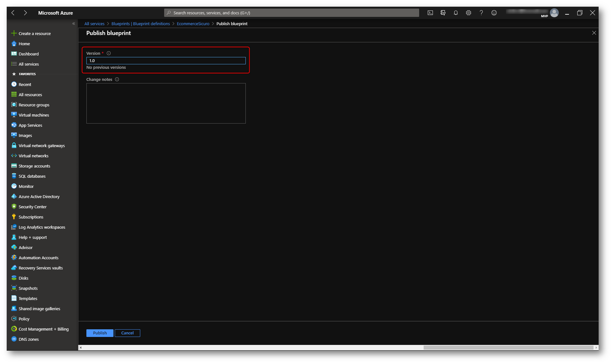Click the Home icon in sidebar
The width and height of the screenshot is (612, 364).
[x=14, y=44]
